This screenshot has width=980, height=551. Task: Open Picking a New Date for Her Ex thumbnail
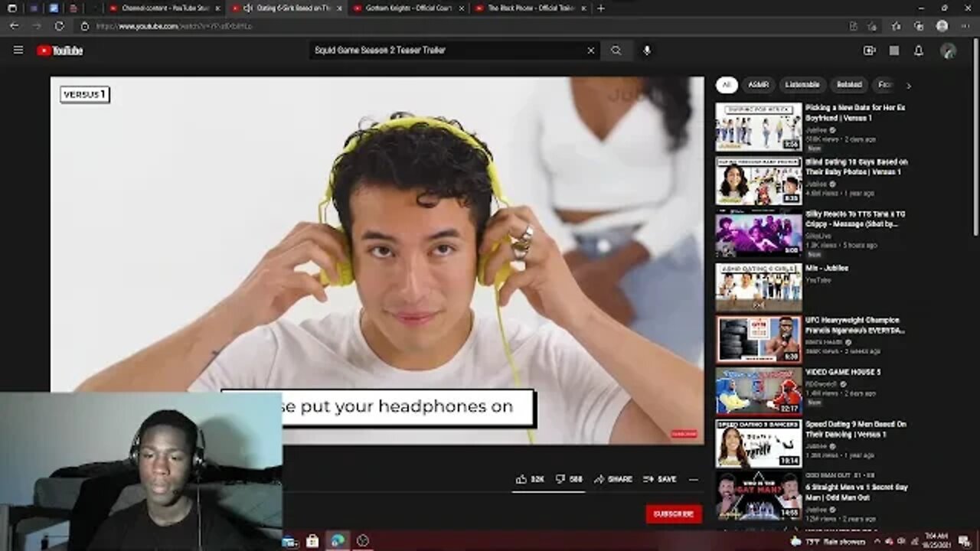click(x=759, y=127)
